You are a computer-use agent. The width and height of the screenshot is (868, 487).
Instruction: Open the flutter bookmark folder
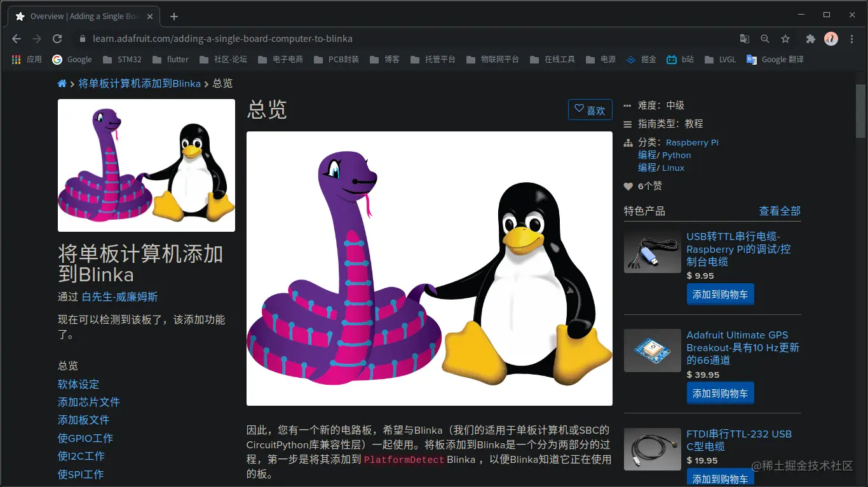[x=170, y=59]
